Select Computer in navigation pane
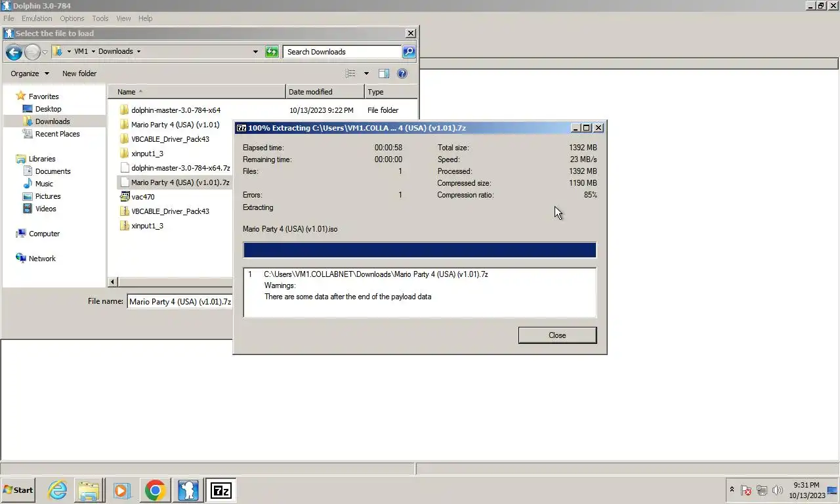This screenshot has height=504, width=840. [x=44, y=234]
